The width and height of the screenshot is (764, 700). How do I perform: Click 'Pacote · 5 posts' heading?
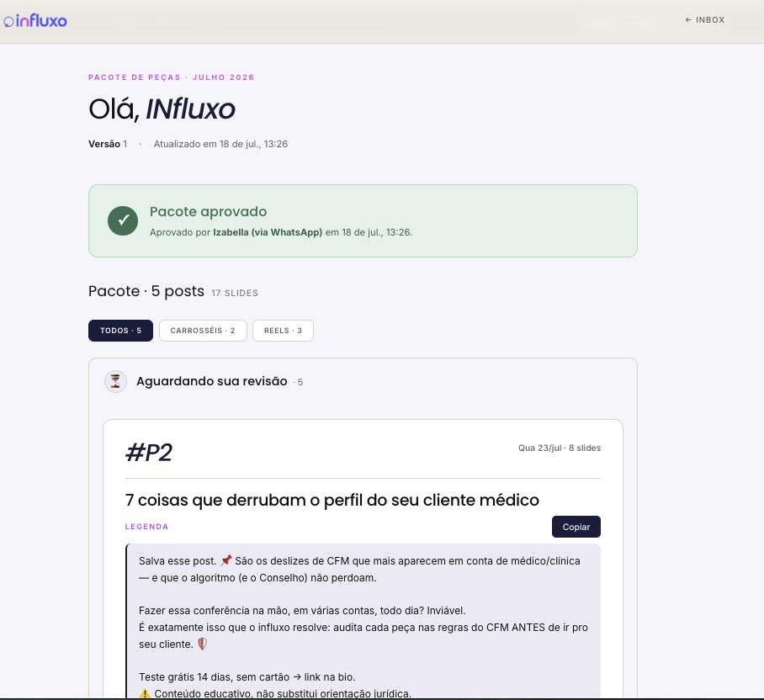click(146, 291)
